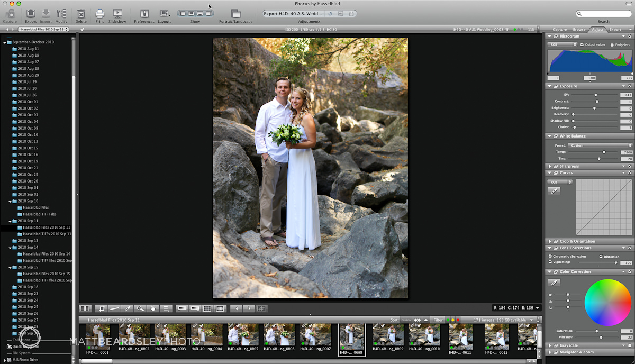This screenshot has height=364, width=635.
Task: Click the green filter dot
Action: click(x=448, y=320)
